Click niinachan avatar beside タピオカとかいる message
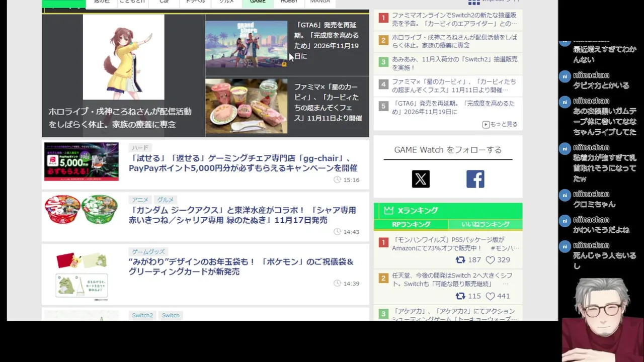 coord(565,76)
